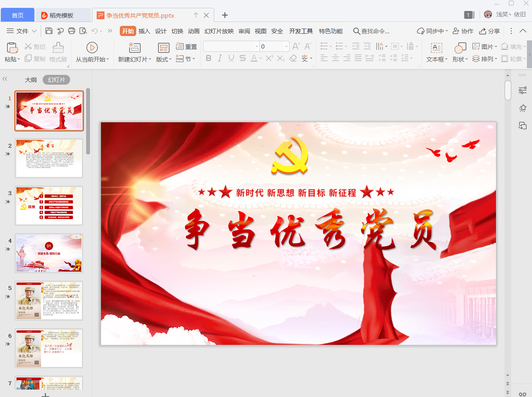Switch to the 插入 ribbon tab

coord(144,31)
